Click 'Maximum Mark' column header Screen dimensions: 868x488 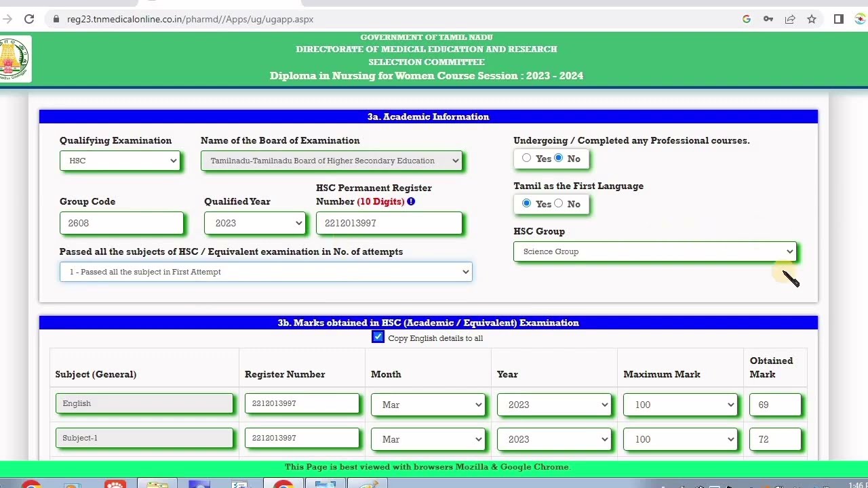pyautogui.click(x=662, y=374)
